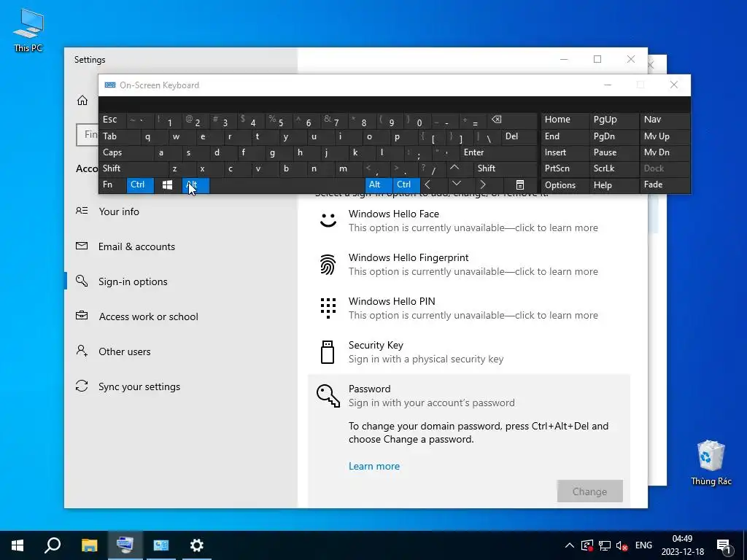Go to Other users page

click(181, 351)
